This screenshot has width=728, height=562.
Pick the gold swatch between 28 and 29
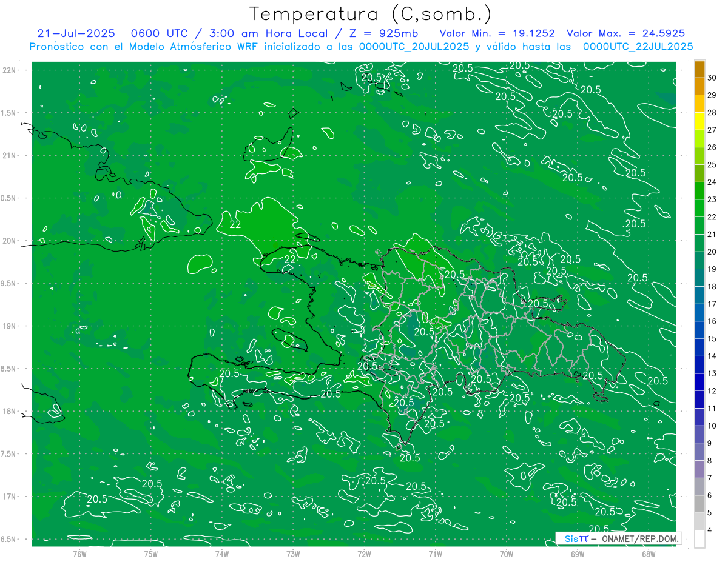pos(700,104)
